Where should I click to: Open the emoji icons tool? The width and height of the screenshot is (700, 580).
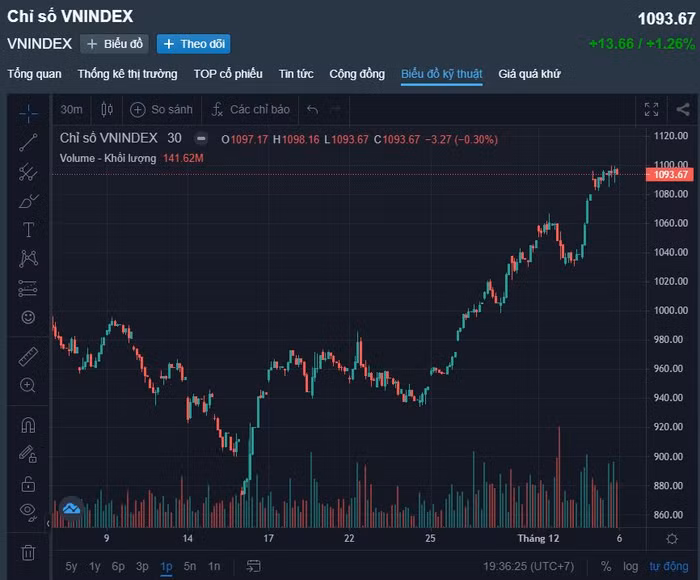[x=28, y=317]
